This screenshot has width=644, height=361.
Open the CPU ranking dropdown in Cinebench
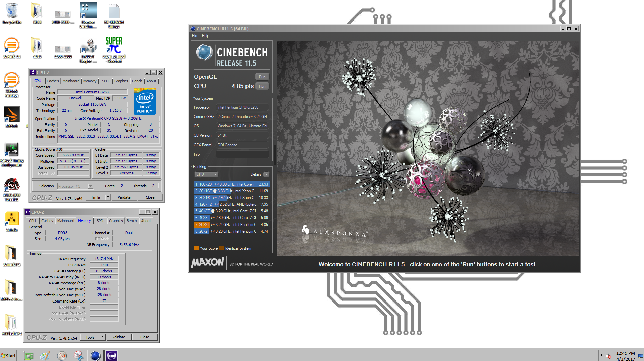pyautogui.click(x=206, y=174)
